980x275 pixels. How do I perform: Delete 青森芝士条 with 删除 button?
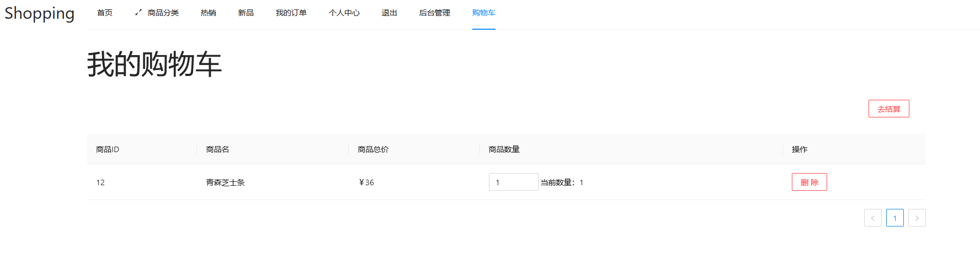tap(809, 182)
